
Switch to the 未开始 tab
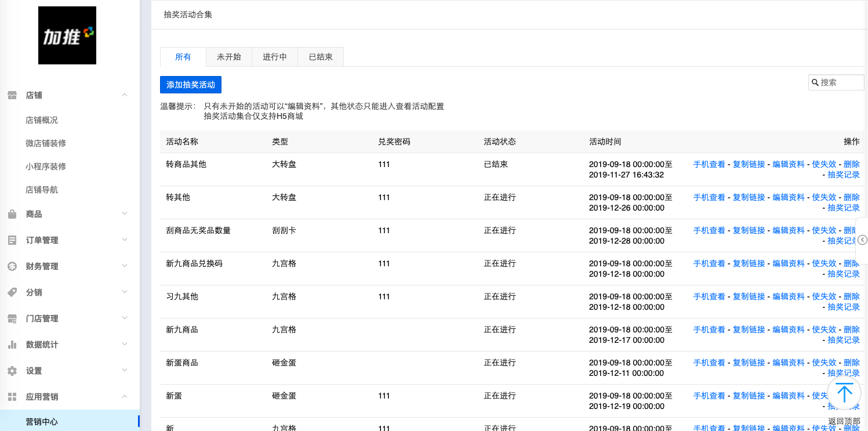click(x=229, y=57)
